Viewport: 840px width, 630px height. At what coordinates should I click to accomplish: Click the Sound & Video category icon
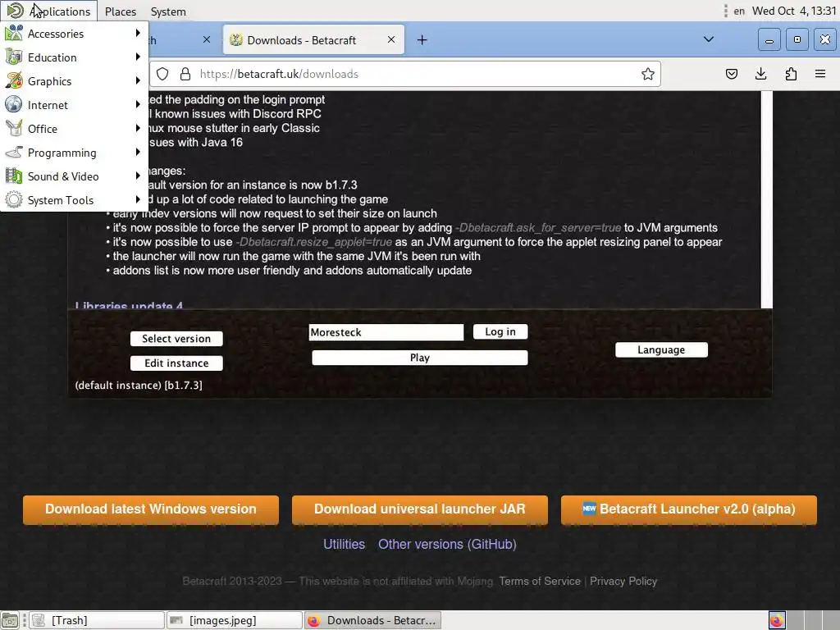14,176
